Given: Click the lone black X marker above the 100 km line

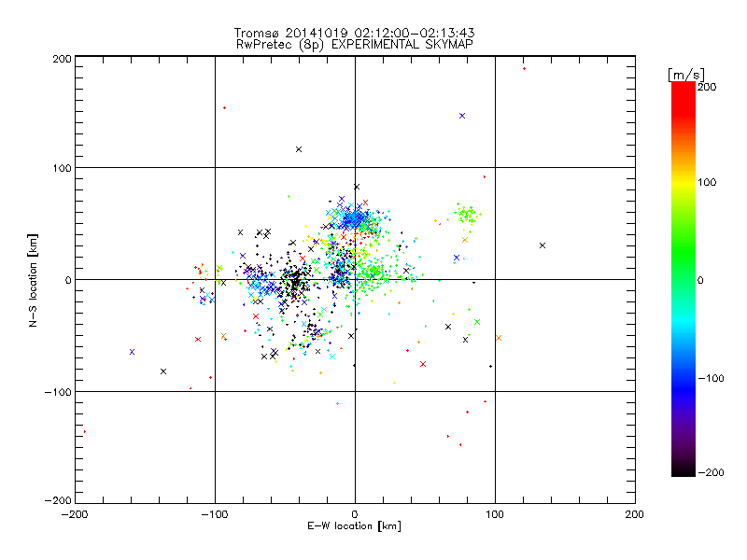Looking at the screenshot, I should point(299,149).
